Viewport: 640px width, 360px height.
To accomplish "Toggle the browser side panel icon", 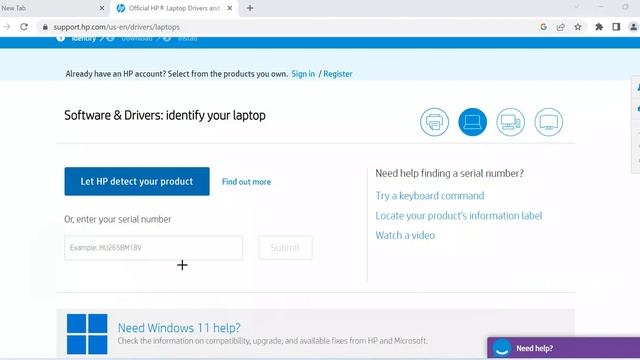I will click(616, 27).
